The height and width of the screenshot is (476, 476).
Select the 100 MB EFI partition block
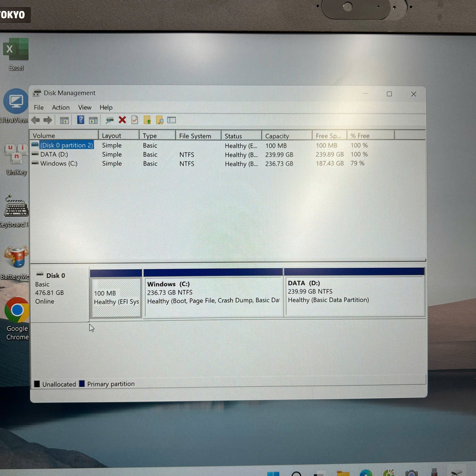pyautogui.click(x=116, y=297)
